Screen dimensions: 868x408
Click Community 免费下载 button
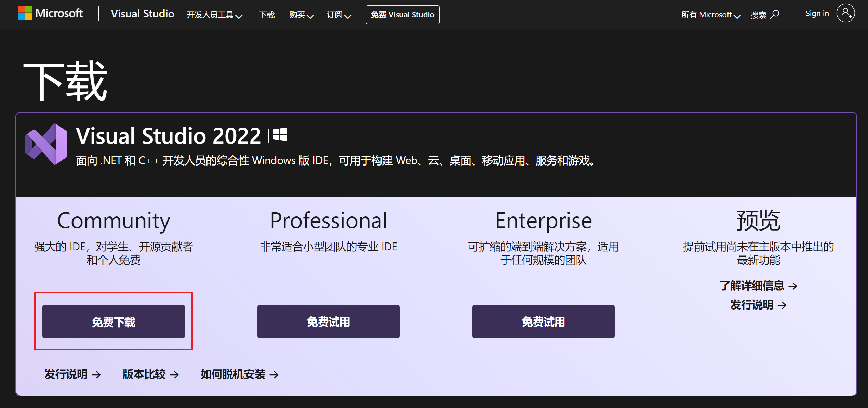click(113, 321)
